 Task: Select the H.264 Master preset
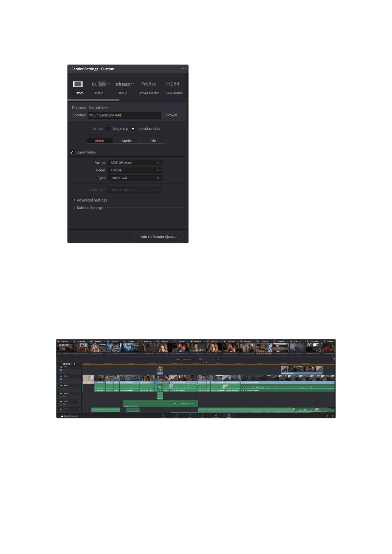click(x=173, y=88)
